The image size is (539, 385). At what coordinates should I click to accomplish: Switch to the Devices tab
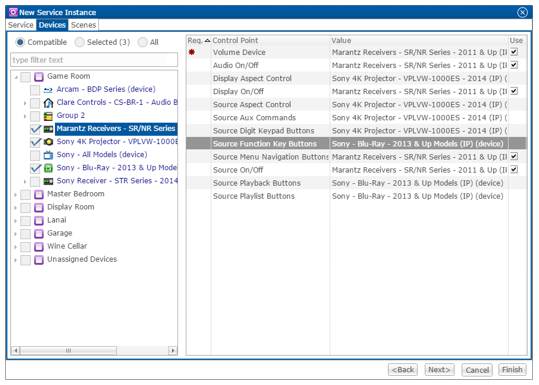pyautogui.click(x=52, y=25)
